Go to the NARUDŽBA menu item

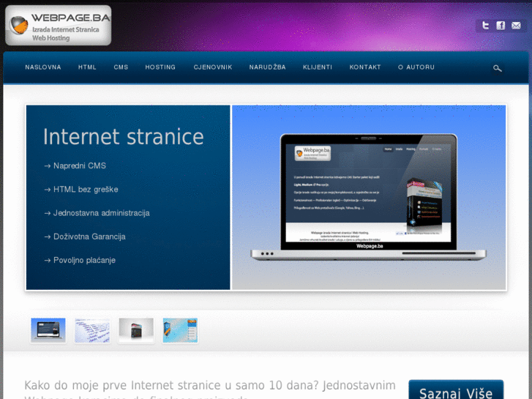click(267, 67)
